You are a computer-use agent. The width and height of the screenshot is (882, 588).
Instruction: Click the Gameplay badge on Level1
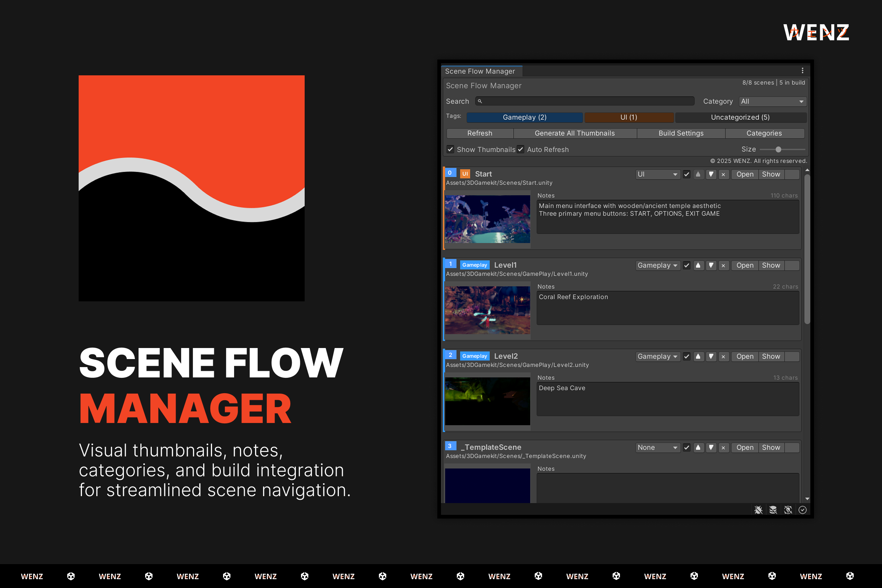(475, 265)
